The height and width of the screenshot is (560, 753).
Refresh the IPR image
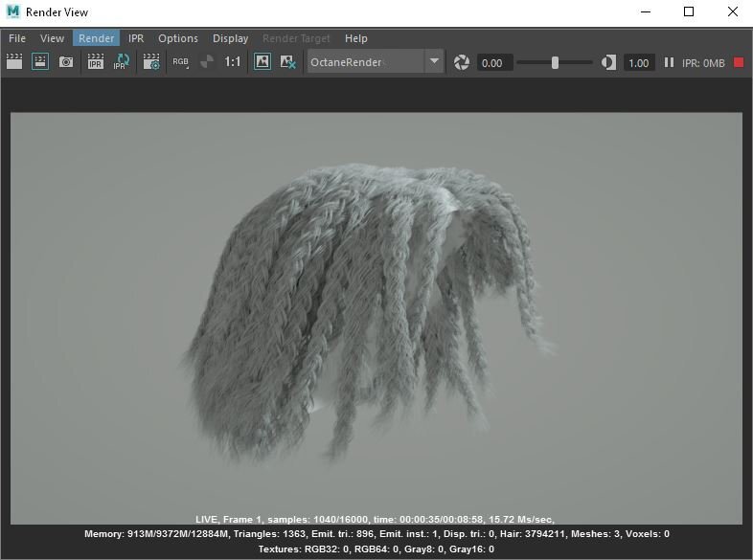coord(122,62)
